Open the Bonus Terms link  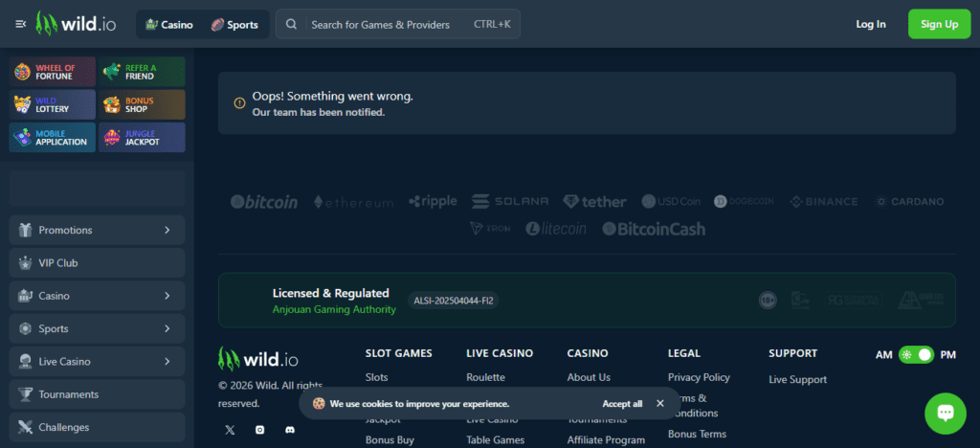[697, 434]
